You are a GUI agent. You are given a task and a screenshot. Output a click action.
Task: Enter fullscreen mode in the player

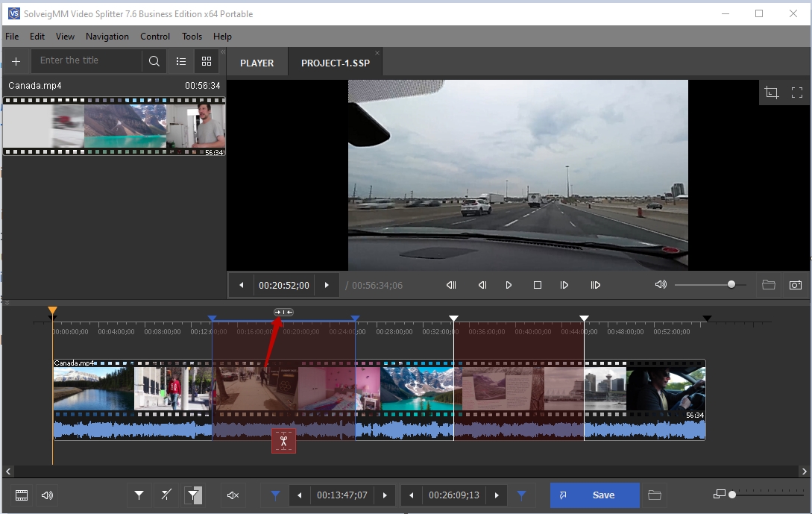[797, 93]
